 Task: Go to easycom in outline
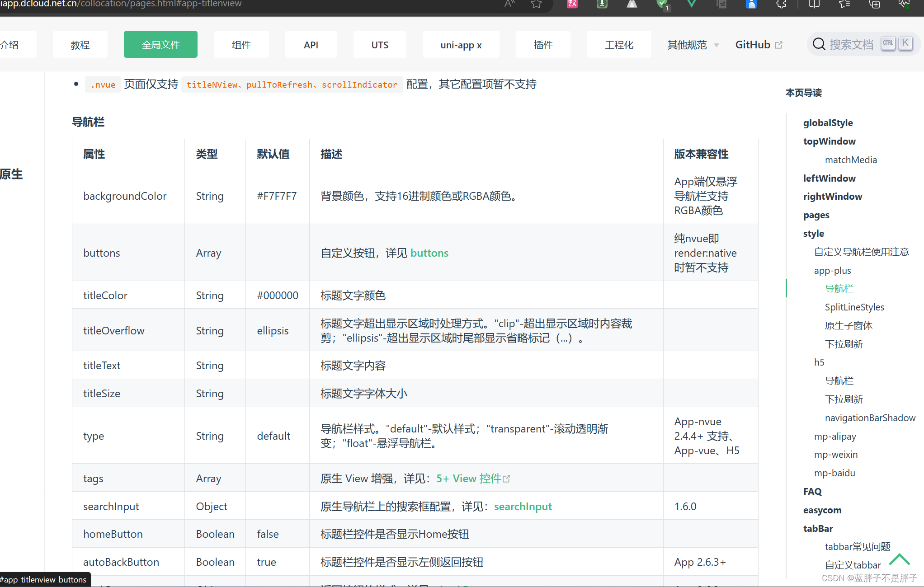(x=822, y=510)
